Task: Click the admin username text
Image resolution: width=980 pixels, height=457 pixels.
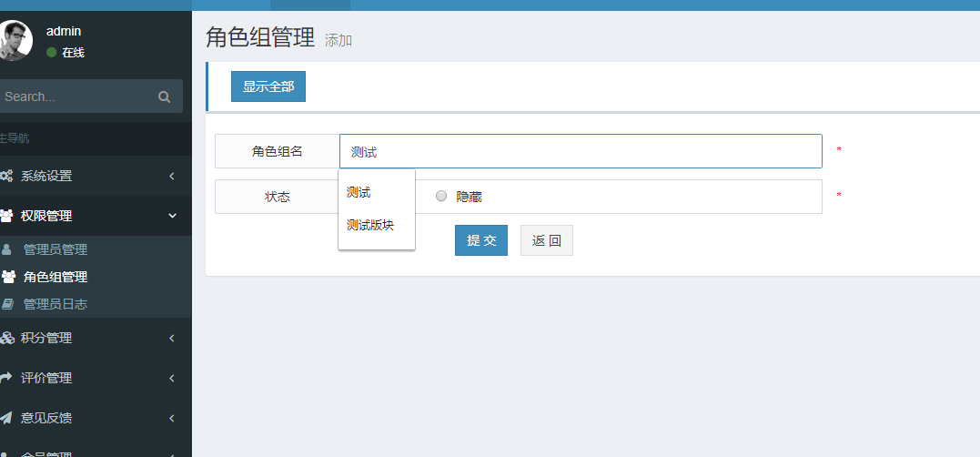Action: [64, 31]
